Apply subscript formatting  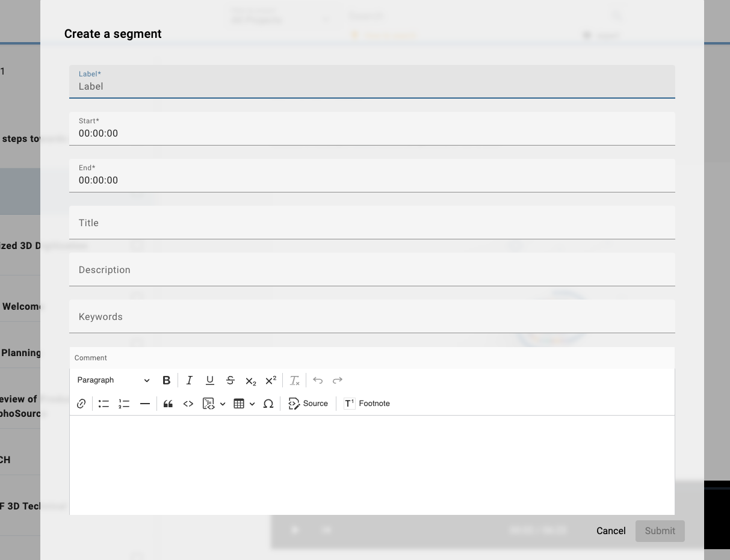(x=250, y=380)
